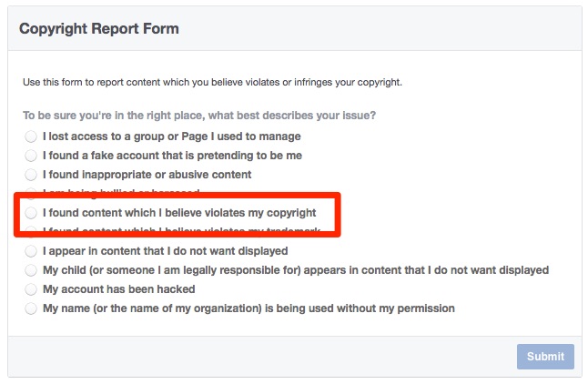This screenshot has width=588, height=384.
Task: Select the violates my copyright radio button
Action: [32, 213]
